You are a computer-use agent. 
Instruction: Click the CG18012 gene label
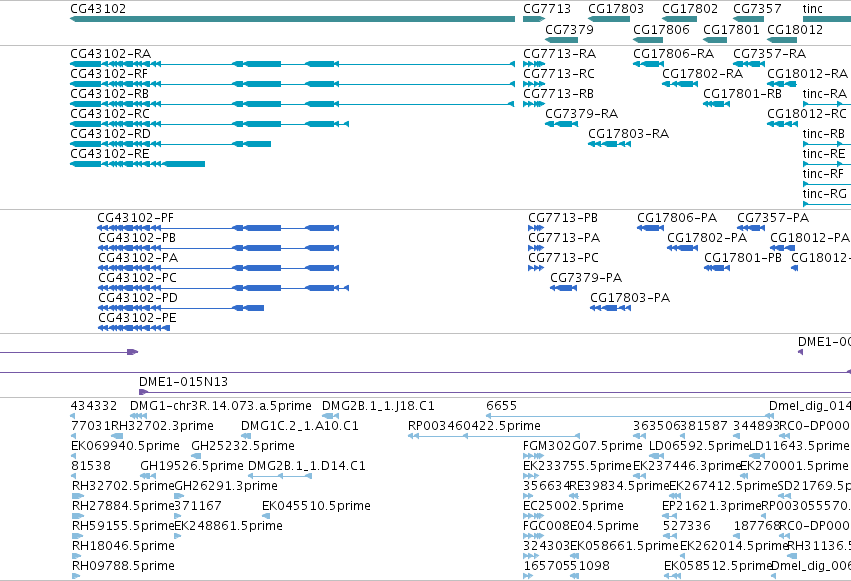point(795,29)
